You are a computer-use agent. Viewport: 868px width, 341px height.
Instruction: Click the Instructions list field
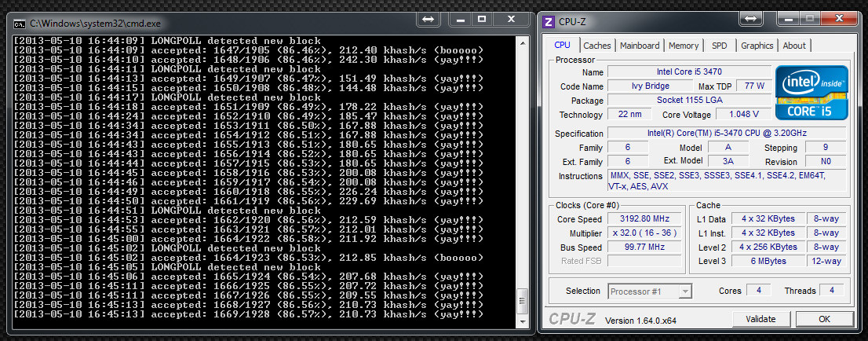726,181
